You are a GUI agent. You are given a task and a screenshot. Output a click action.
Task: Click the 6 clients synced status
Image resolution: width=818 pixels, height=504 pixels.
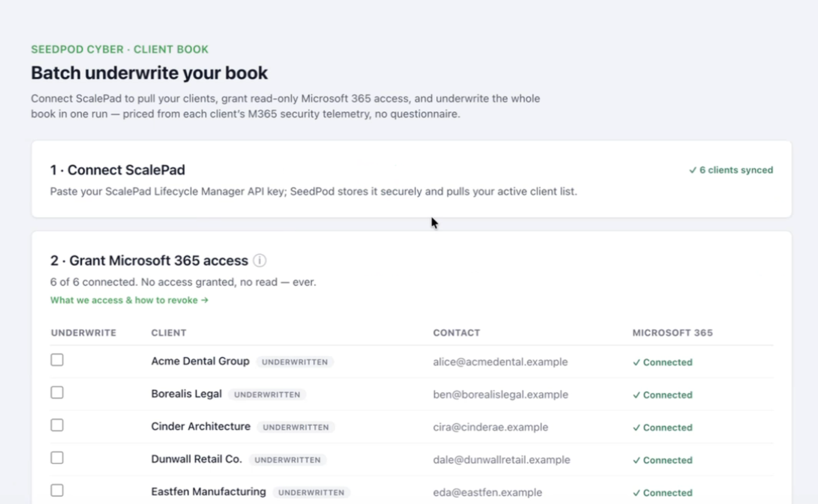coord(731,170)
